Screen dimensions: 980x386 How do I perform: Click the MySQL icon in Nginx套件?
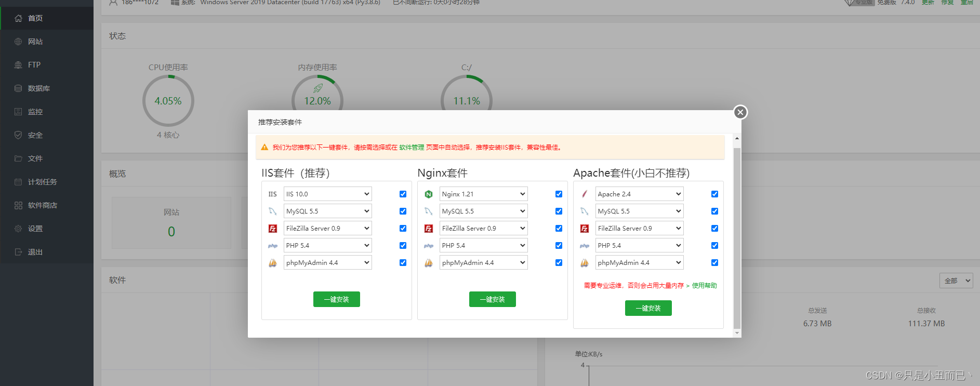tap(429, 211)
